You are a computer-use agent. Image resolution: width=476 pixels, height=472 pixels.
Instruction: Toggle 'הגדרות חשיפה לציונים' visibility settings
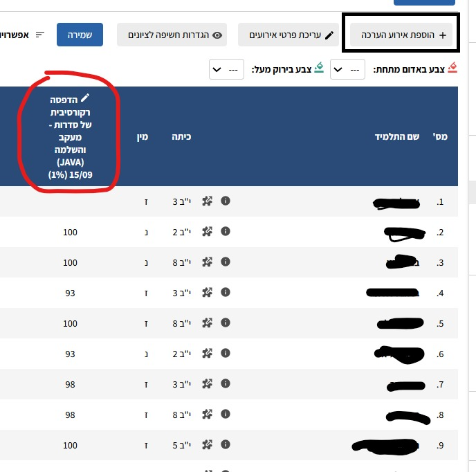coord(172,35)
